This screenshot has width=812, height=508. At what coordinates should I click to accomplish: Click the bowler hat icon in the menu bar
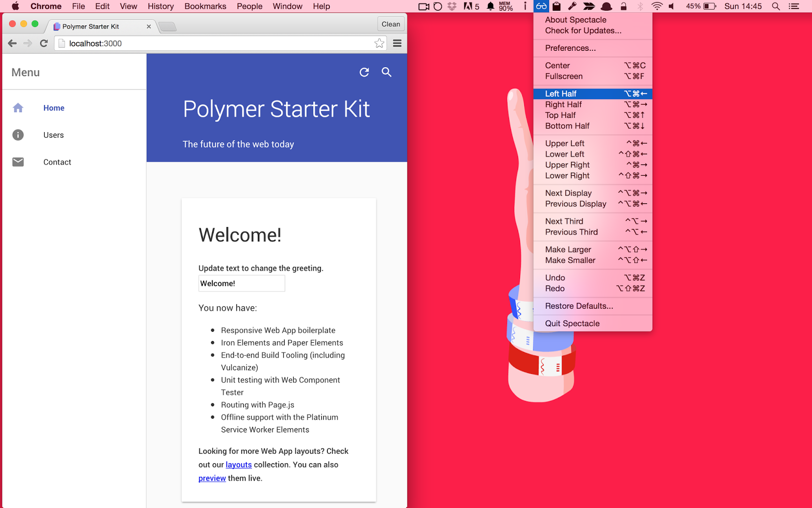[606, 6]
